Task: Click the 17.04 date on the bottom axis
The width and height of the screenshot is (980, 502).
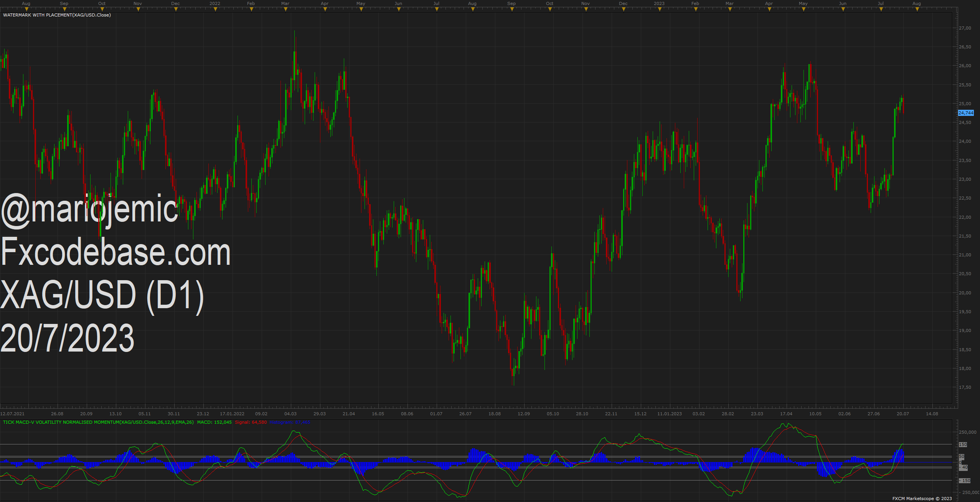Action: pos(786,414)
